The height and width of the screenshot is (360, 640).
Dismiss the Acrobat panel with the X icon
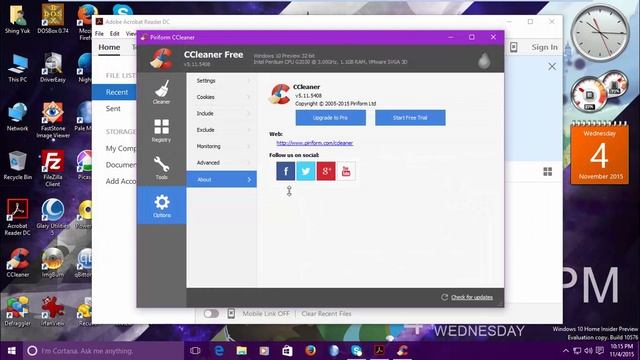coord(552,67)
